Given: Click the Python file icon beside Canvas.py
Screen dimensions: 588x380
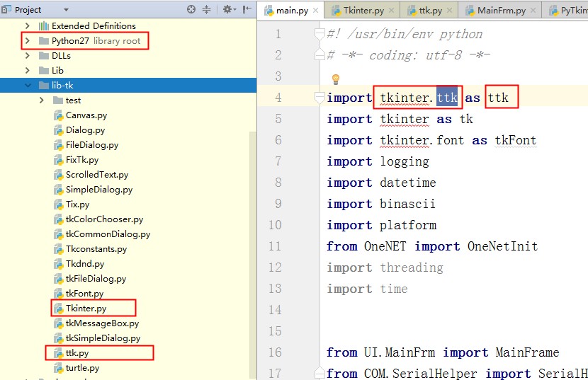Looking at the screenshot, I should click(x=59, y=115).
